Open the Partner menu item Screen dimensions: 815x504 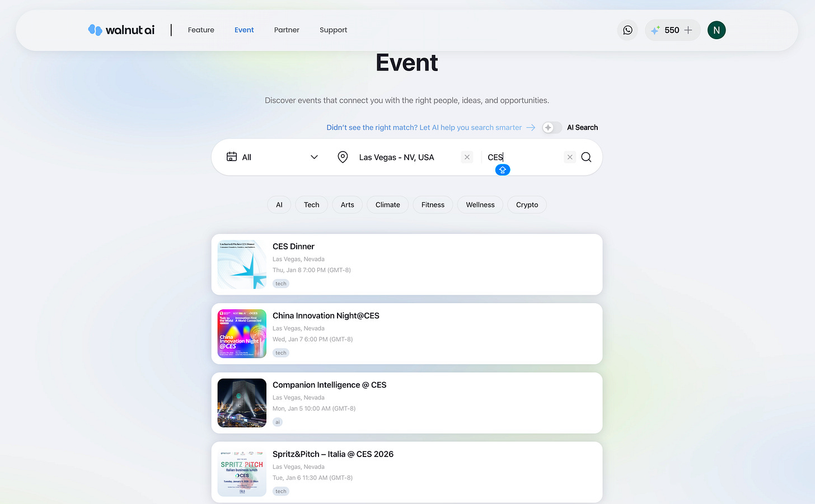coord(287,30)
